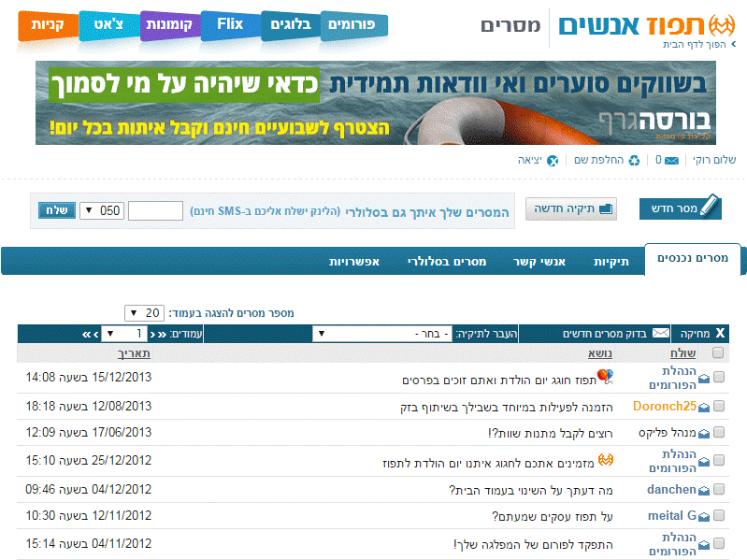
Task: Open message מה דעתך על השינוי בעמוד הבית
Action: point(531,491)
